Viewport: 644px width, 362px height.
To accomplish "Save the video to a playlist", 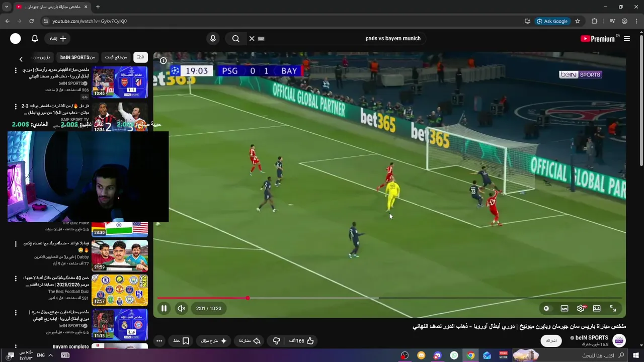I will 181,341.
